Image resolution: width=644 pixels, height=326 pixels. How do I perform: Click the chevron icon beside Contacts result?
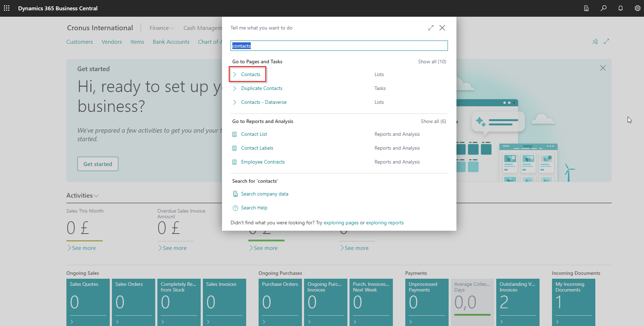[x=234, y=74]
